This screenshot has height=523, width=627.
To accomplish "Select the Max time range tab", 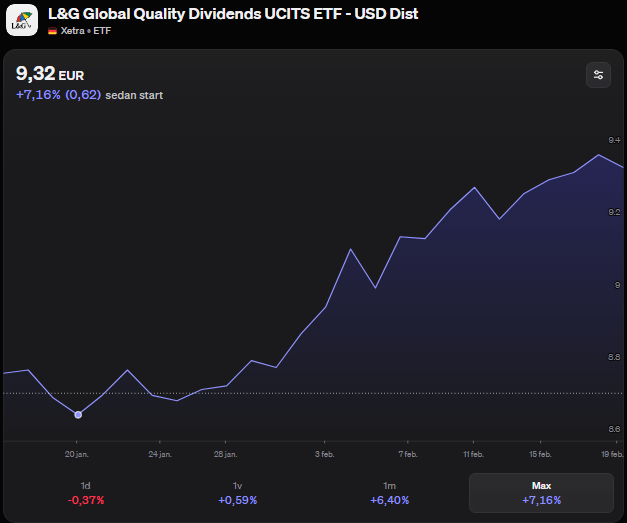I will pyautogui.click(x=541, y=493).
